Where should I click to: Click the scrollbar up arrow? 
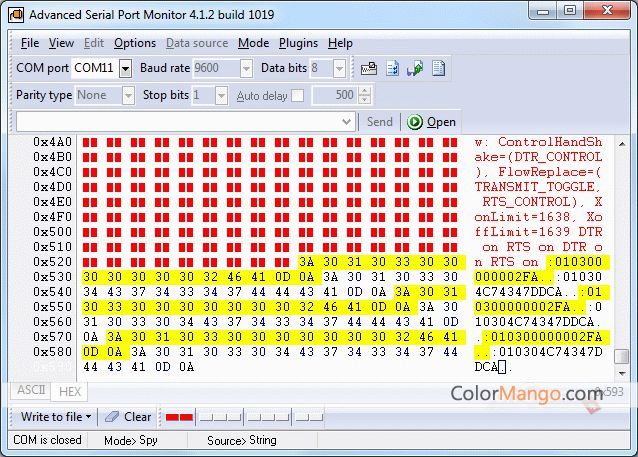622,144
